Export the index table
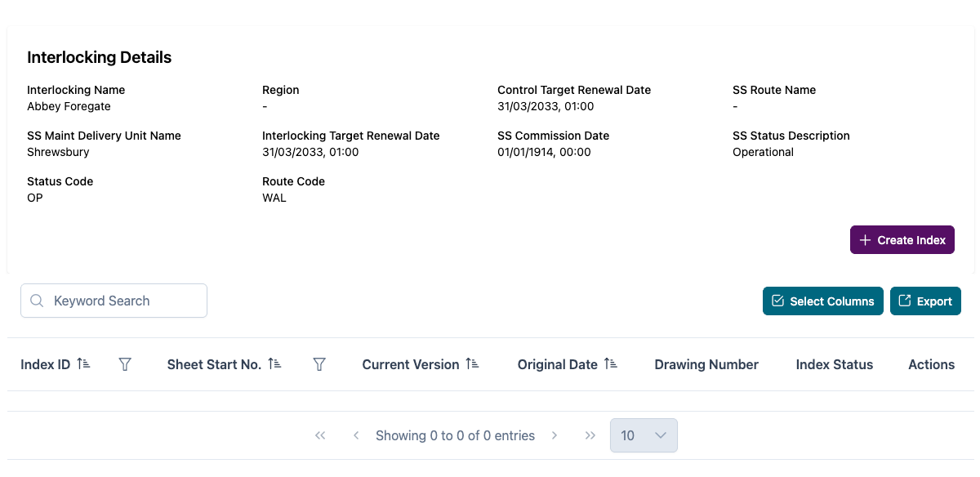The width and height of the screenshot is (980, 477). 925,301
